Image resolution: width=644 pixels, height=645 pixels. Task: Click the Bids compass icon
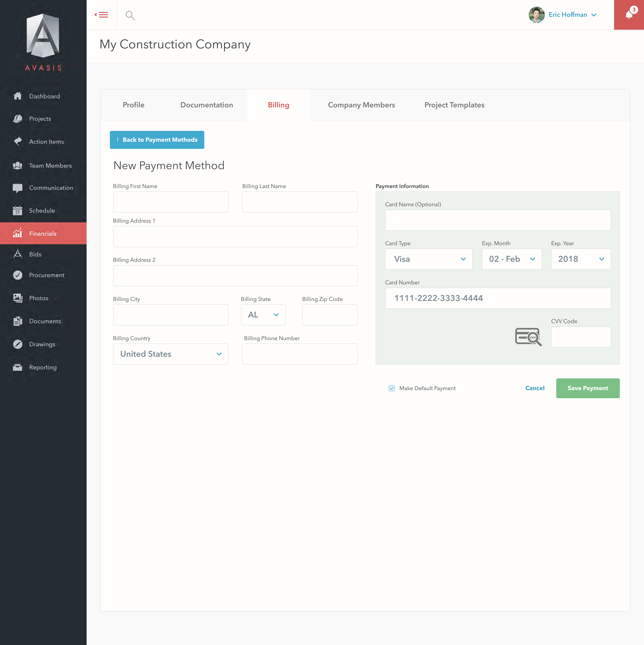coord(18,254)
